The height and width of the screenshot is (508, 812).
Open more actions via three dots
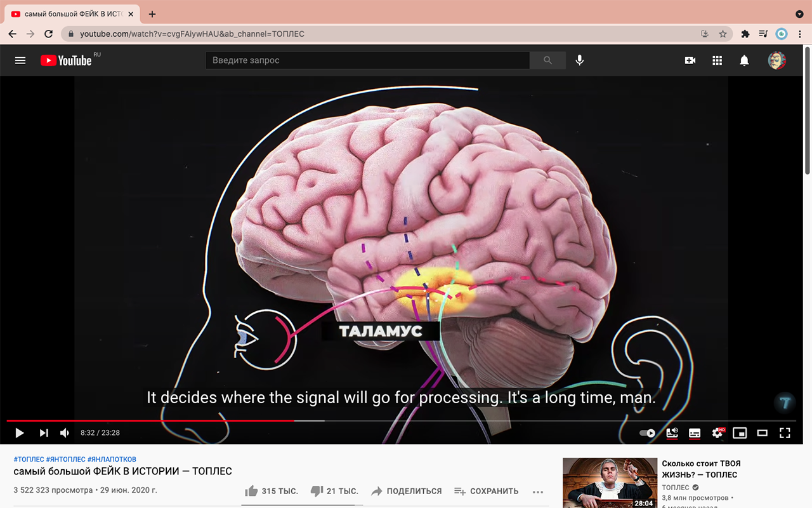point(538,491)
